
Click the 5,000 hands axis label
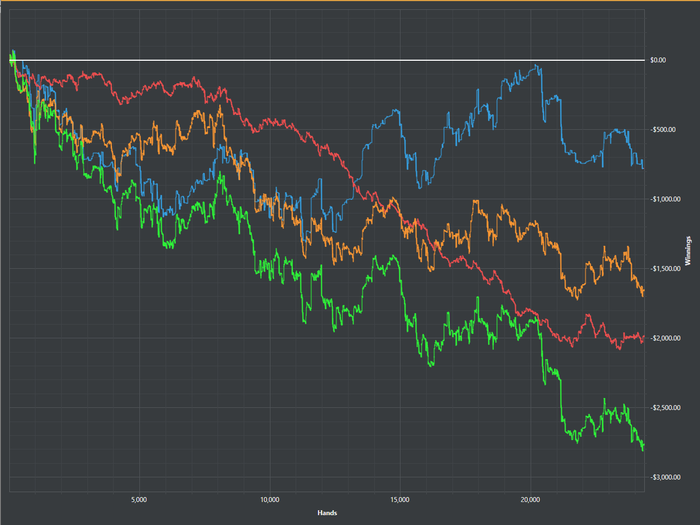[139, 500]
